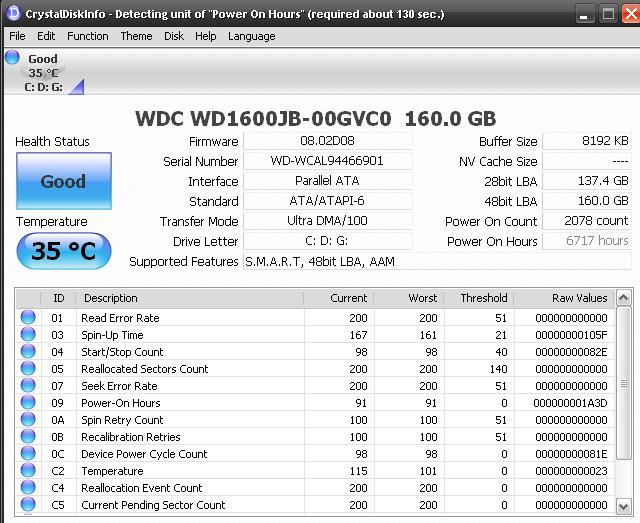
Task: Select the Spin-Up Time worst value 161
Action: pos(428,335)
